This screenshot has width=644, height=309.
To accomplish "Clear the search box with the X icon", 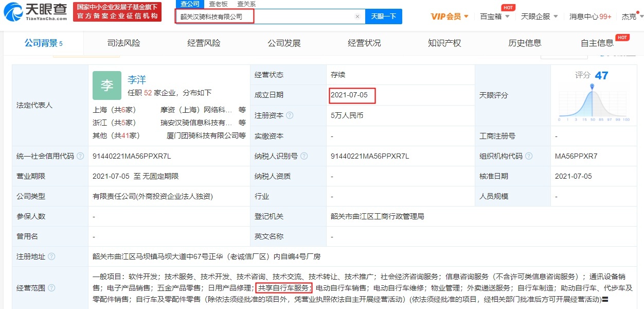I will click(x=357, y=16).
